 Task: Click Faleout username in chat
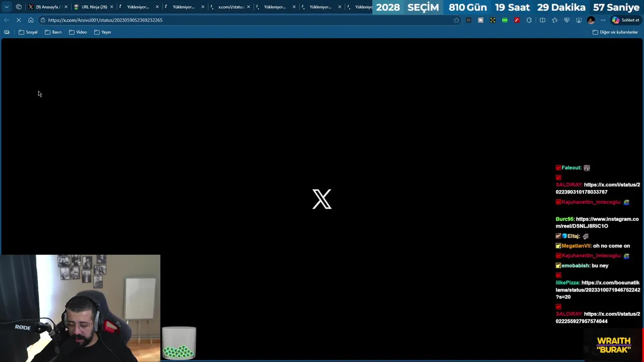point(571,167)
